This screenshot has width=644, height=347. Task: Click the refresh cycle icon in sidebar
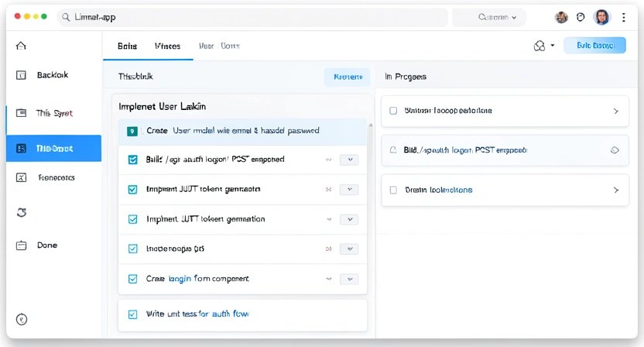tap(22, 212)
